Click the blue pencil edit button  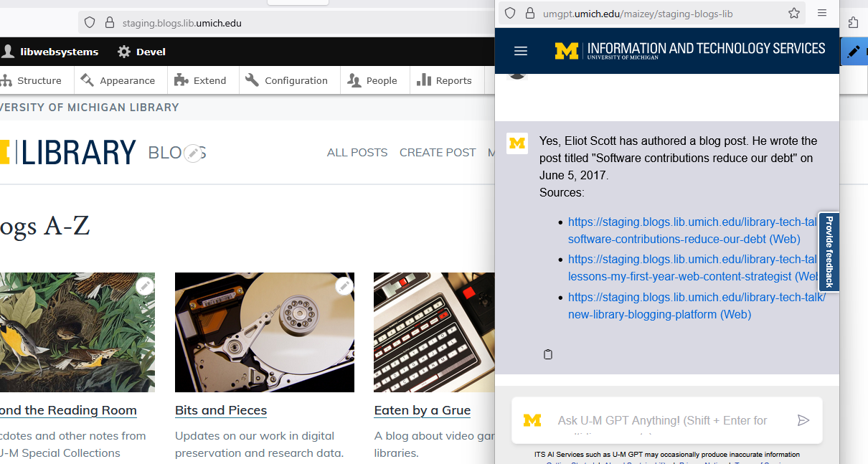pos(854,51)
